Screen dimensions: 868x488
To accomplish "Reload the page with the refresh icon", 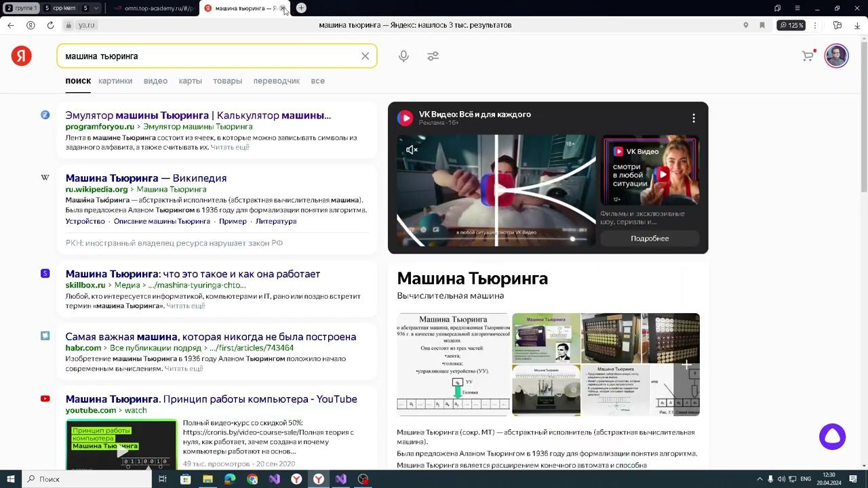I will [x=50, y=25].
